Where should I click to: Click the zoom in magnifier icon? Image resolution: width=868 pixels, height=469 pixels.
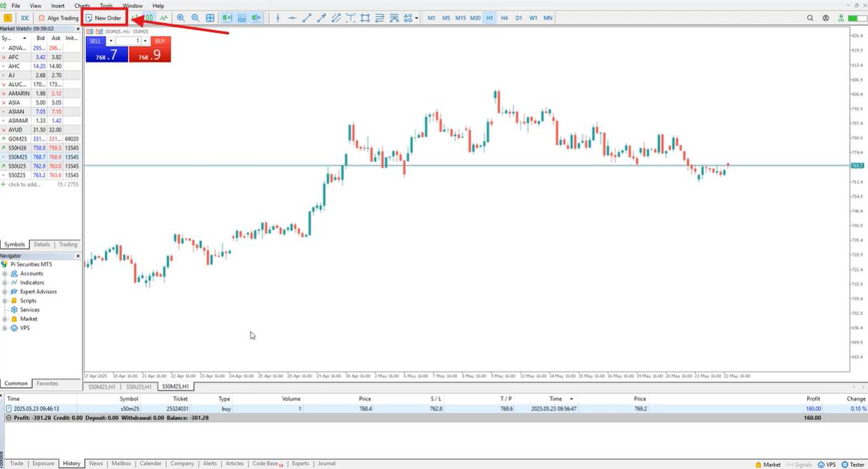[x=181, y=17]
